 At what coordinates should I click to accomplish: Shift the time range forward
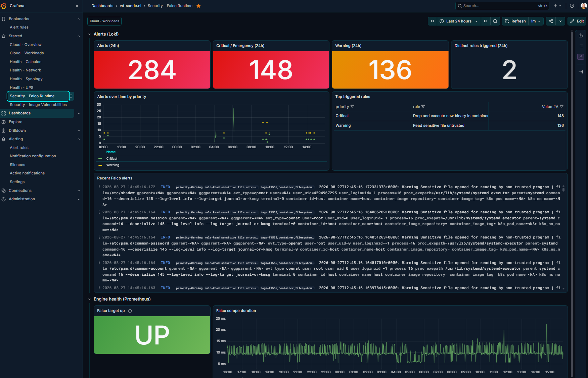(485, 21)
